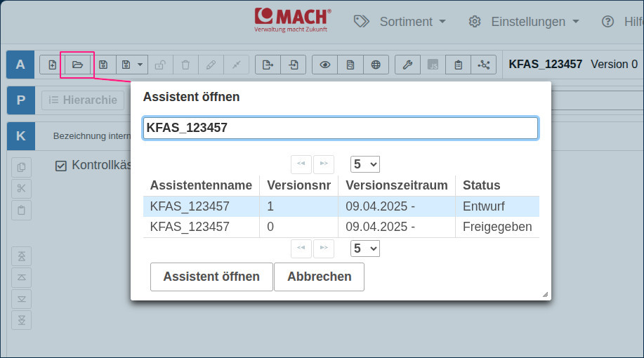644x358 pixels.
Task: Click the network nodes graph icon
Action: pyautogui.click(x=484, y=65)
